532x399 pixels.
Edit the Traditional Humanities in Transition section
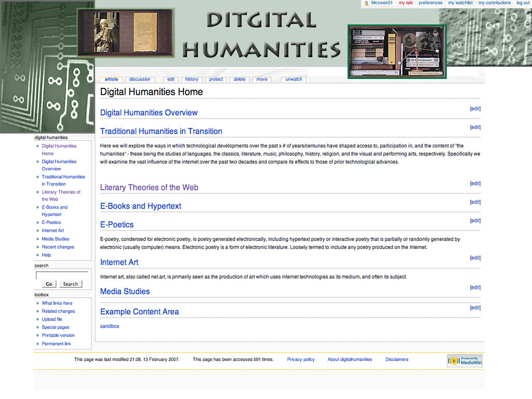point(475,127)
